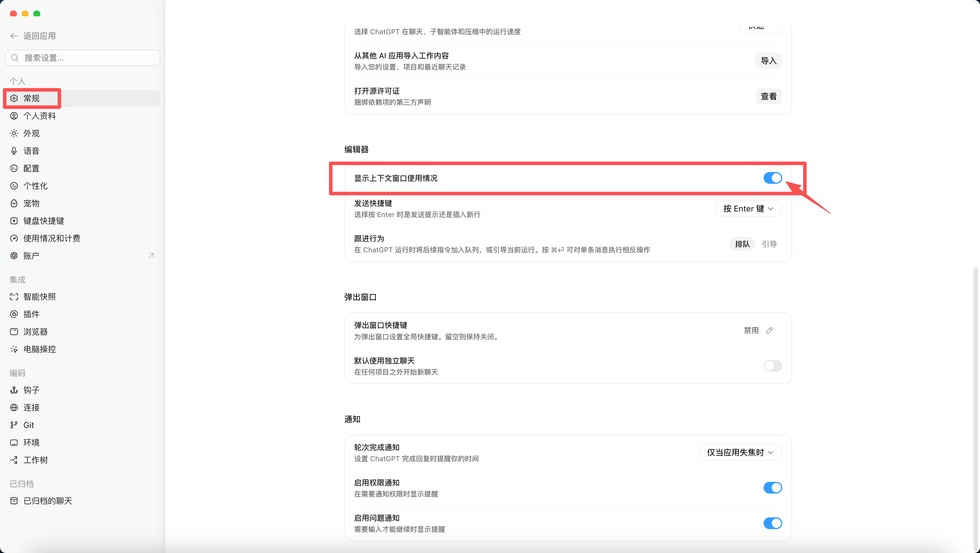Open the 账户 external link row

[82, 256]
